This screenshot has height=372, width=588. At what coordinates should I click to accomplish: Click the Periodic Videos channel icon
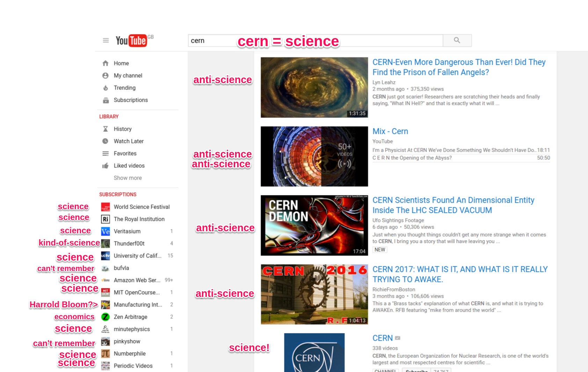(106, 366)
